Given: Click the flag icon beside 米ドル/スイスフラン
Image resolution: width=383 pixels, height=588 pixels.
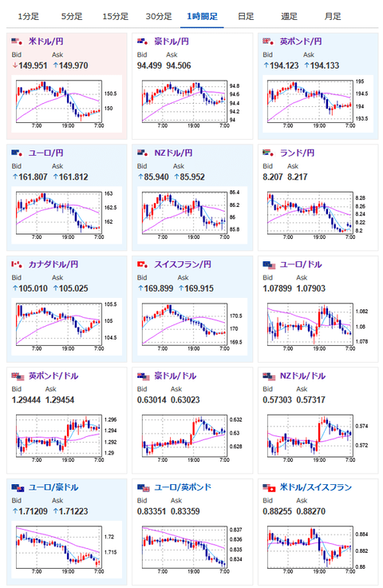Looking at the screenshot, I should coord(269,488).
